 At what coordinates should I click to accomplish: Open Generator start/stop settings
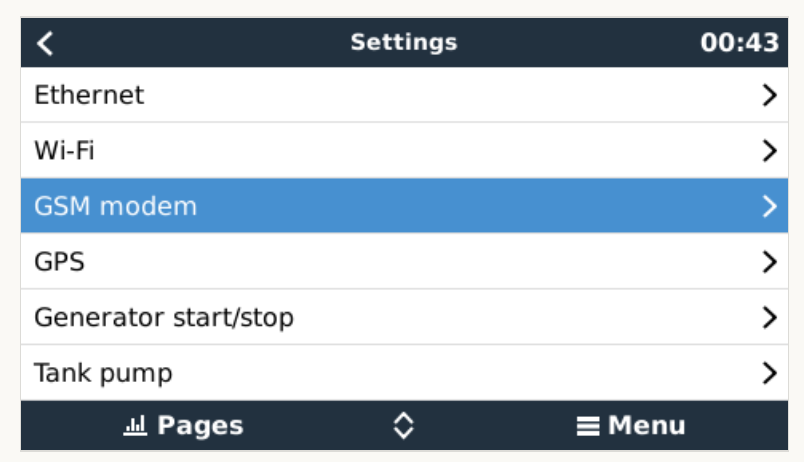click(x=404, y=317)
